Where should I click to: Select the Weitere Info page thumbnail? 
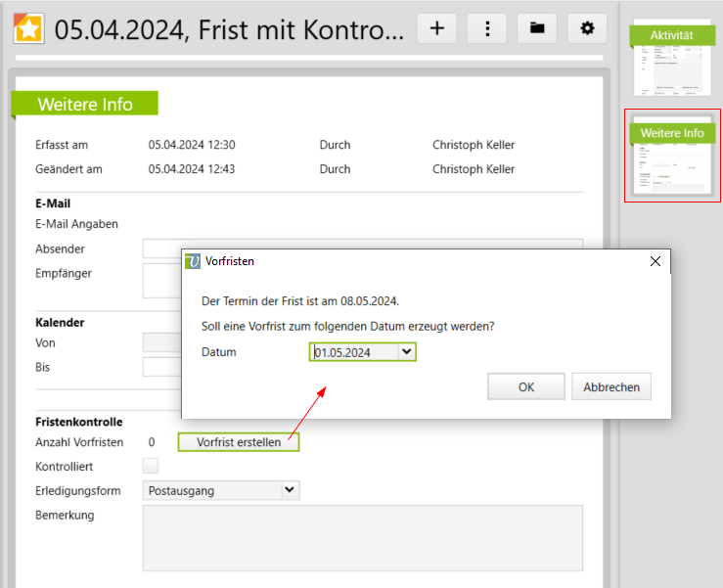[x=671, y=157]
